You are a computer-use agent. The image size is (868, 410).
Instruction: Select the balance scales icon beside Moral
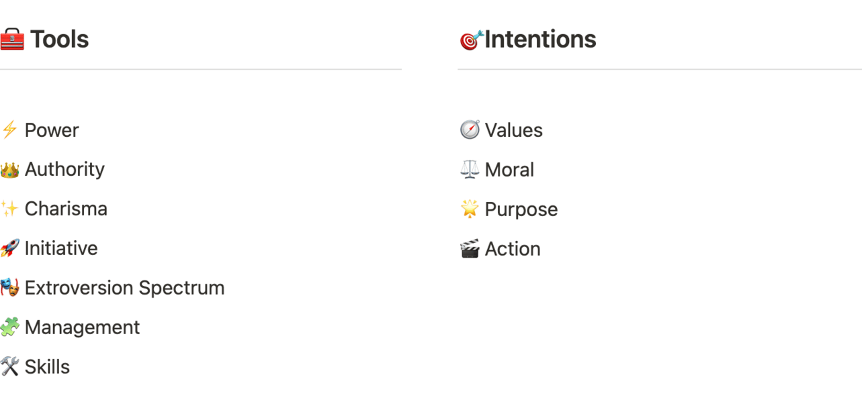click(x=470, y=170)
